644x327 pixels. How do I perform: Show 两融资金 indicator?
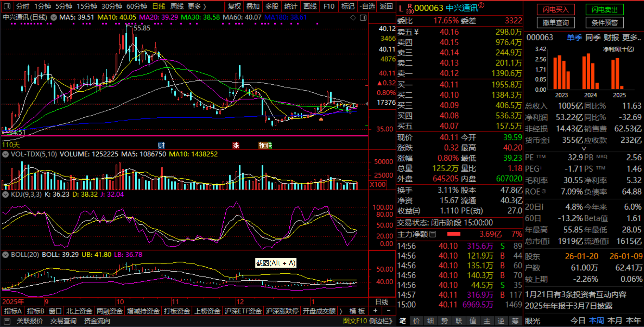click(x=110, y=311)
